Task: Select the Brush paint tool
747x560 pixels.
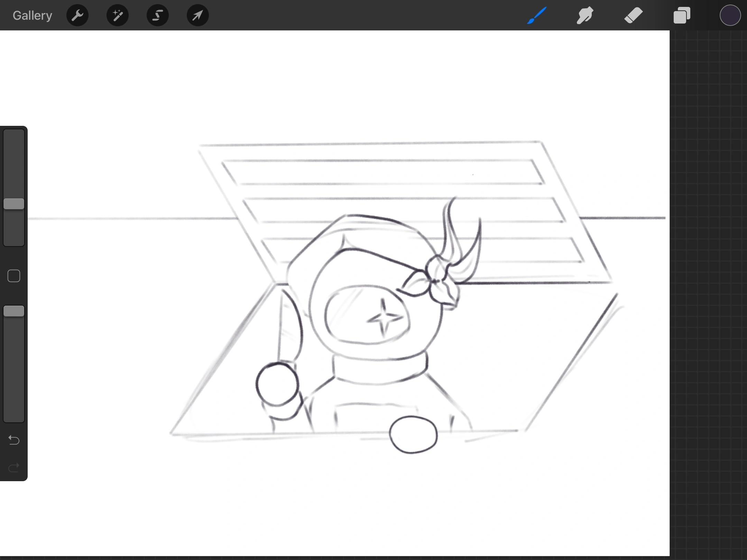Action: pos(537,15)
